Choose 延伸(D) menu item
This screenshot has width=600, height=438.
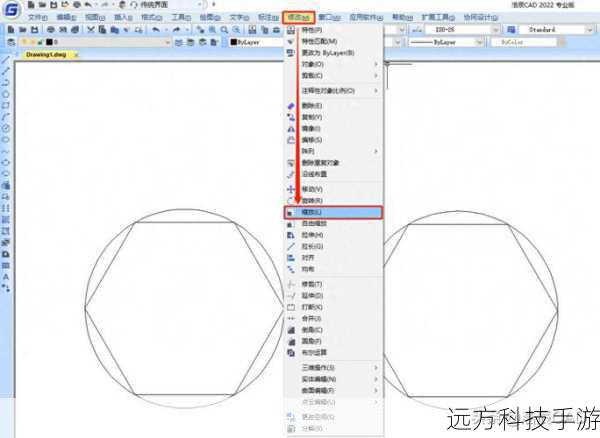[334, 296]
